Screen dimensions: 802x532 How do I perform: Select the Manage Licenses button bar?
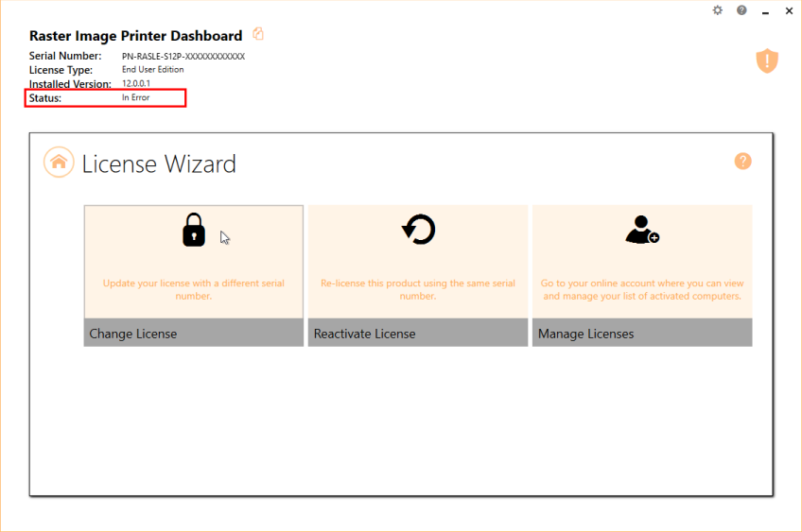[642, 334]
